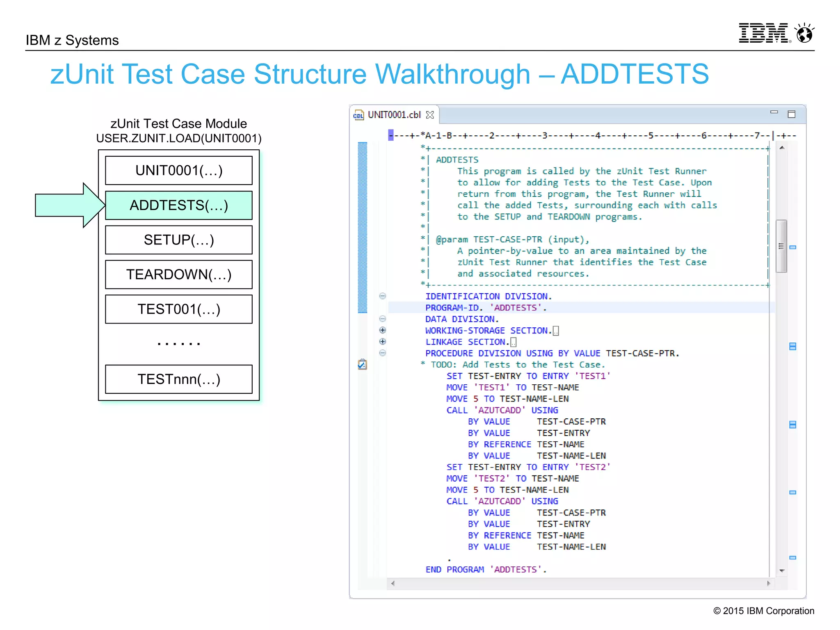Minimize the editor pane
The height and width of the screenshot is (630, 840).
pos(774,112)
